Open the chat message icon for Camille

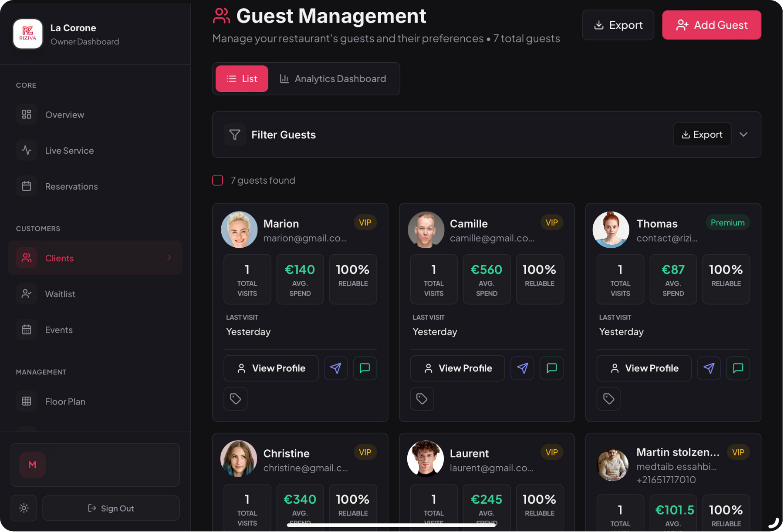551,368
